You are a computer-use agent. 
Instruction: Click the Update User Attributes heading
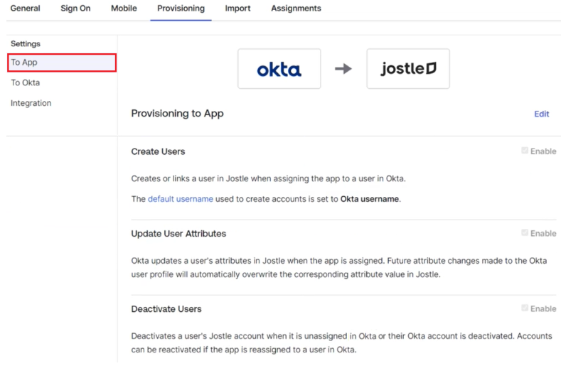click(x=178, y=234)
